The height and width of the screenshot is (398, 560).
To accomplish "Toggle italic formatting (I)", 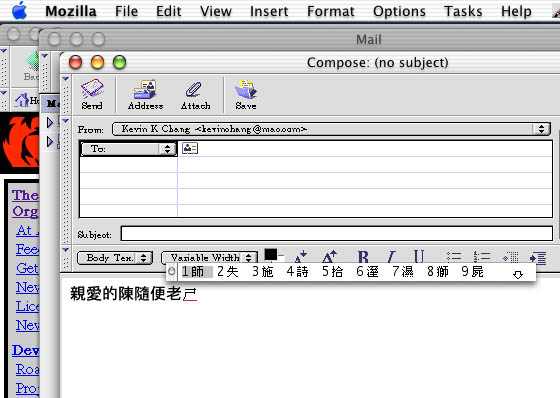I will pyautogui.click(x=391, y=257).
